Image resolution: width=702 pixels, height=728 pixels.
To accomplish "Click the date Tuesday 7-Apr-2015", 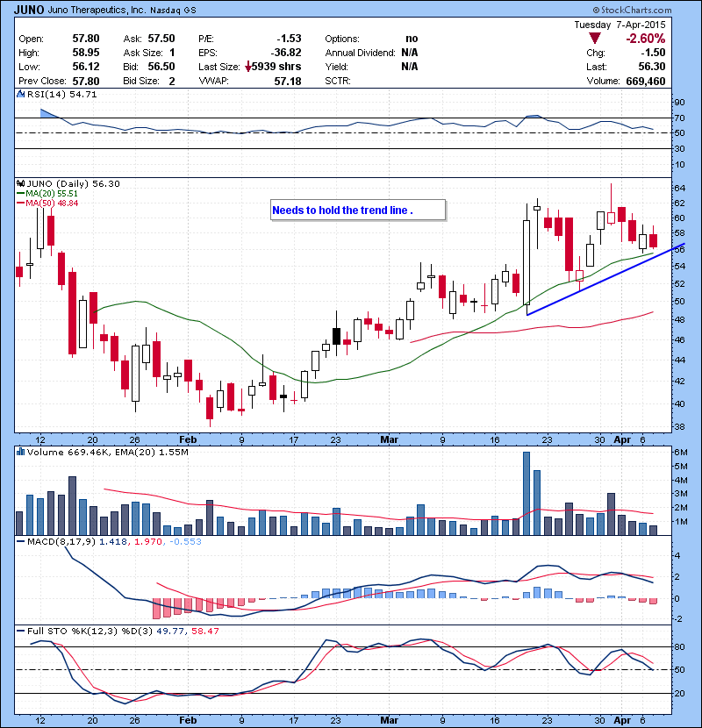I will click(x=620, y=25).
